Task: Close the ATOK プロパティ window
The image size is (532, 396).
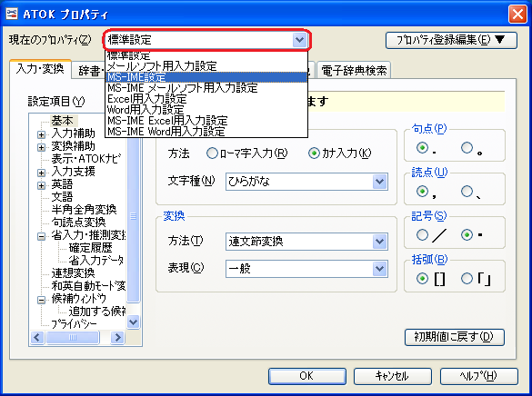Action: click(x=517, y=15)
